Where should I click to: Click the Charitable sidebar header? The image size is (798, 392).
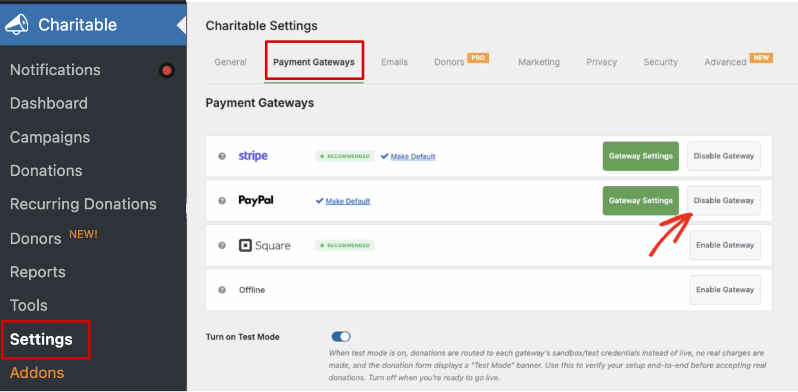(x=93, y=25)
